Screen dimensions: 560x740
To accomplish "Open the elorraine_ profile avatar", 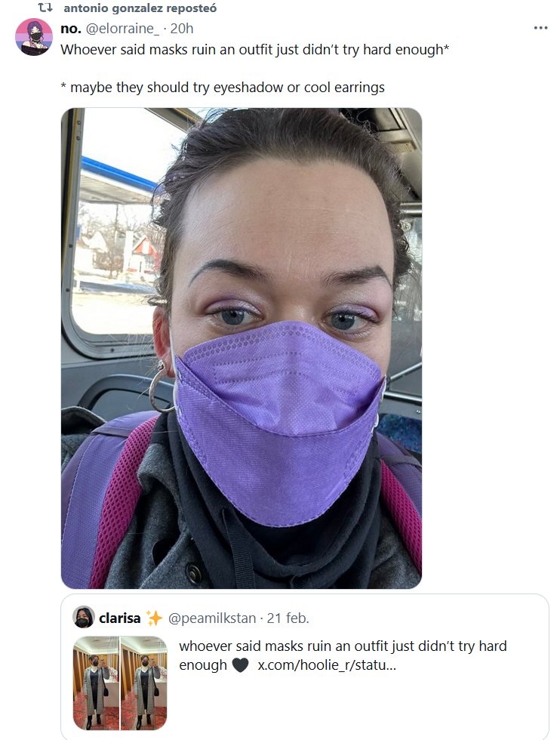I will click(x=33, y=37).
